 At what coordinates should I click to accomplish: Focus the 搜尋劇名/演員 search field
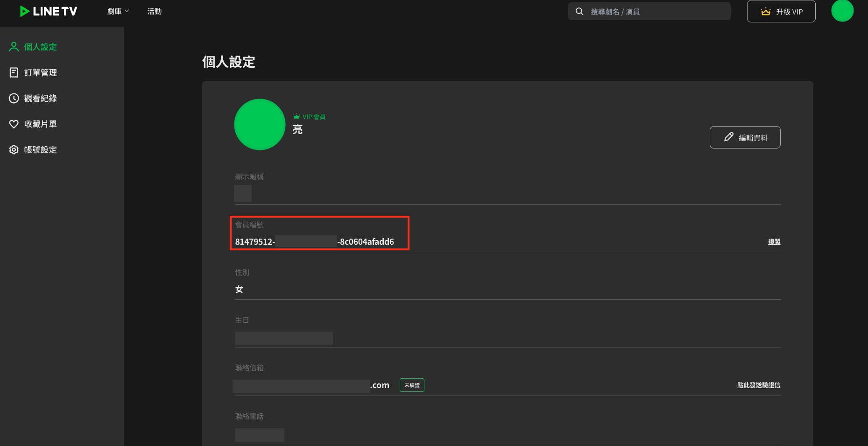pyautogui.click(x=657, y=11)
